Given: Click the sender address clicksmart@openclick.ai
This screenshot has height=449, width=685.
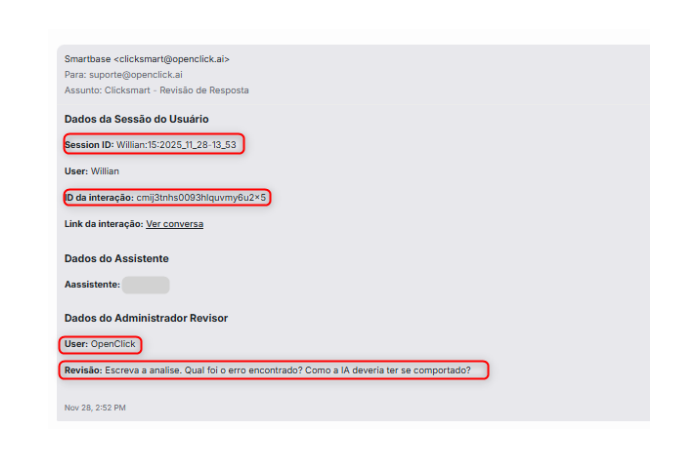Looking at the screenshot, I should click(x=172, y=59).
